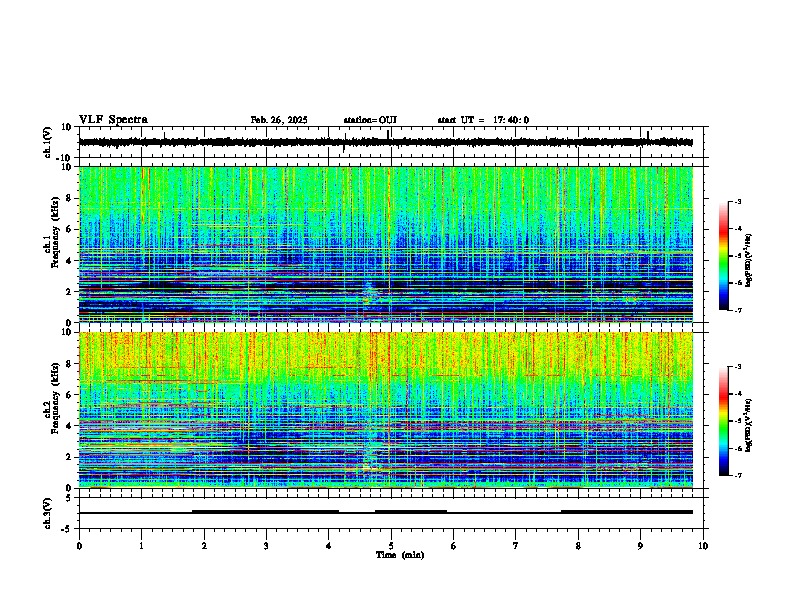The height and width of the screenshot is (612, 792).
Task: Click the "ch.1(V)" waveform axis label
Action: point(48,142)
